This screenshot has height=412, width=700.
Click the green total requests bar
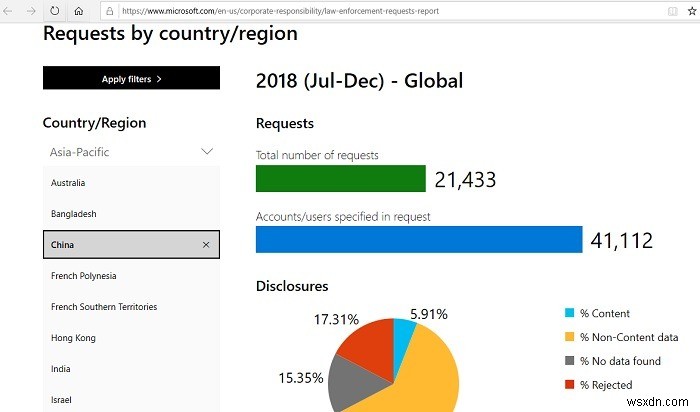[x=341, y=178]
